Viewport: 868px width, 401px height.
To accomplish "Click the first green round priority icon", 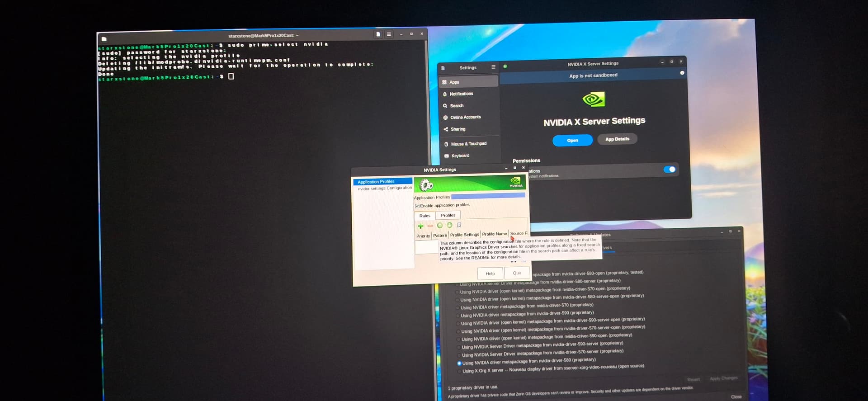I will point(440,225).
